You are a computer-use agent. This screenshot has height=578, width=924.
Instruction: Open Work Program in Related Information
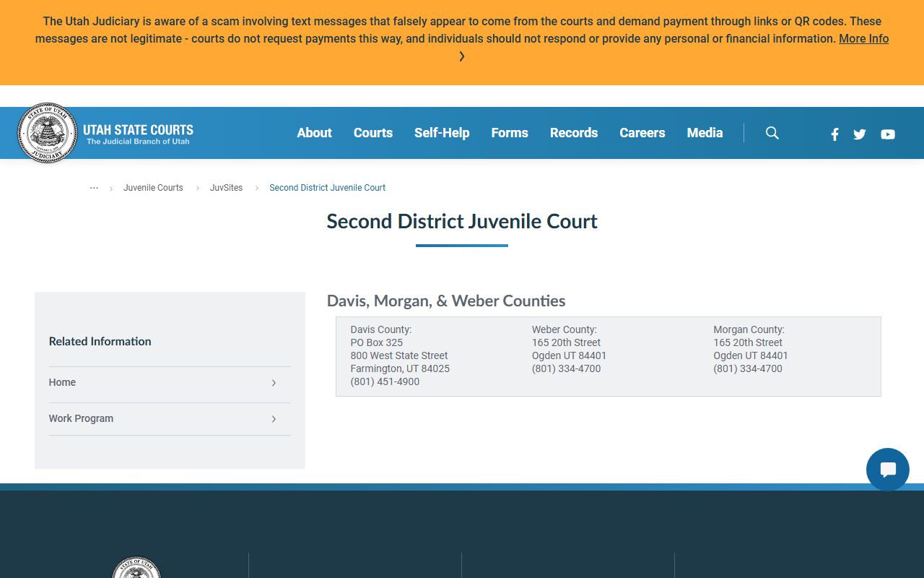pyautogui.click(x=170, y=419)
